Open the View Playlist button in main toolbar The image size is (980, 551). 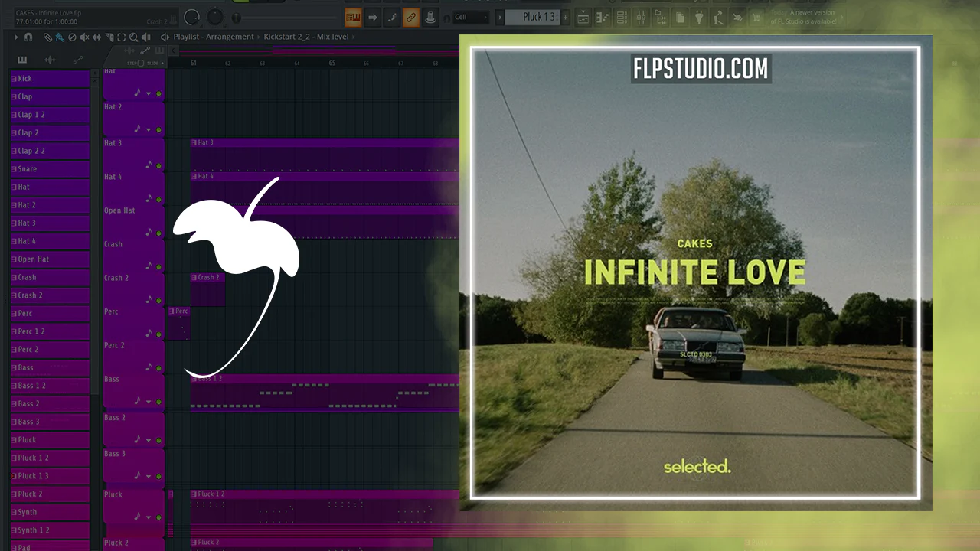(x=583, y=17)
